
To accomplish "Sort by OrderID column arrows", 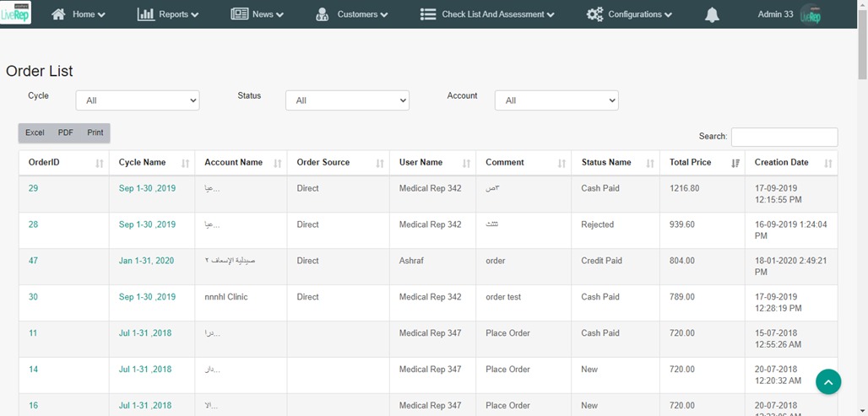I will pos(100,163).
